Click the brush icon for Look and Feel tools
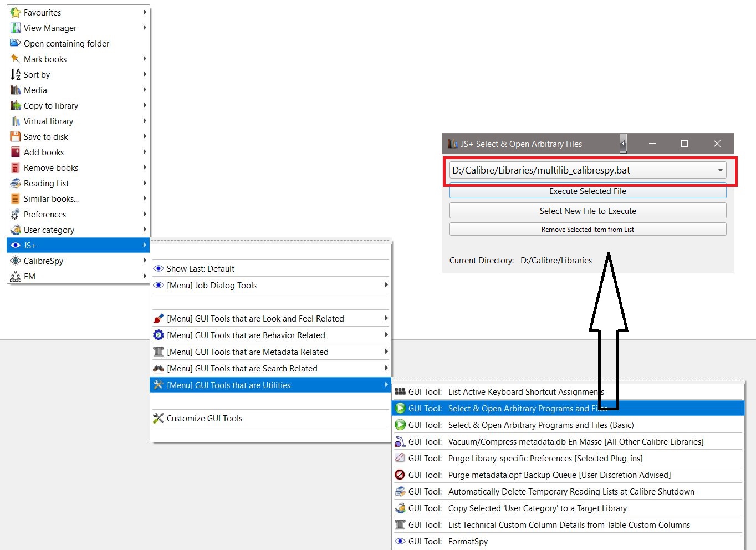This screenshot has width=756, height=550. point(159,318)
